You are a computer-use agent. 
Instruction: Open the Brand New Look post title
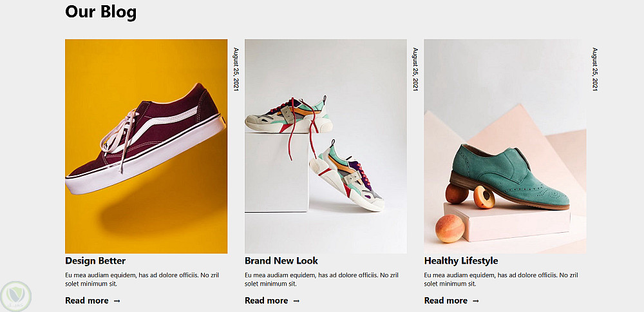281,260
